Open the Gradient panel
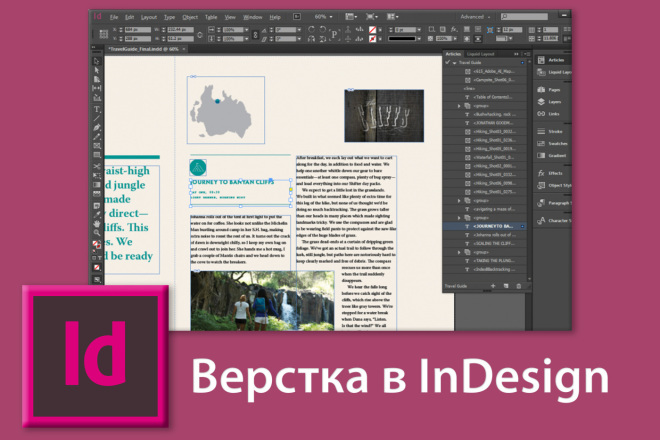The width and height of the screenshot is (660, 440). pos(553,155)
